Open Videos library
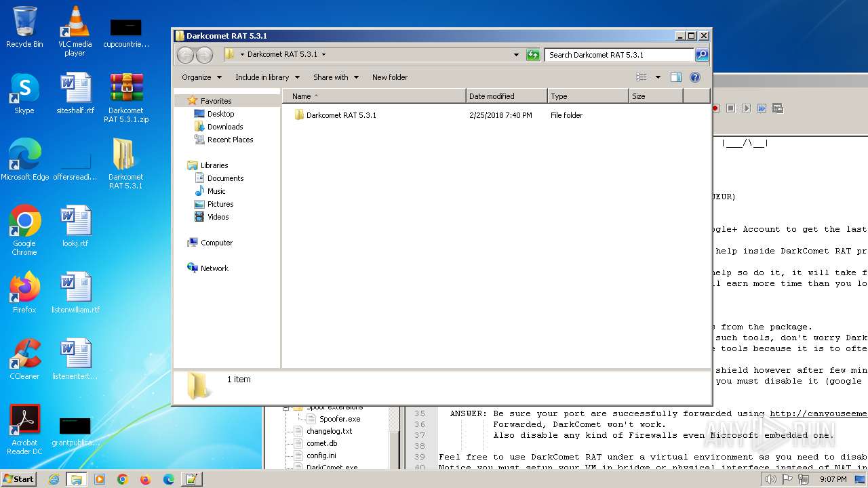This screenshot has width=868, height=488. point(218,217)
